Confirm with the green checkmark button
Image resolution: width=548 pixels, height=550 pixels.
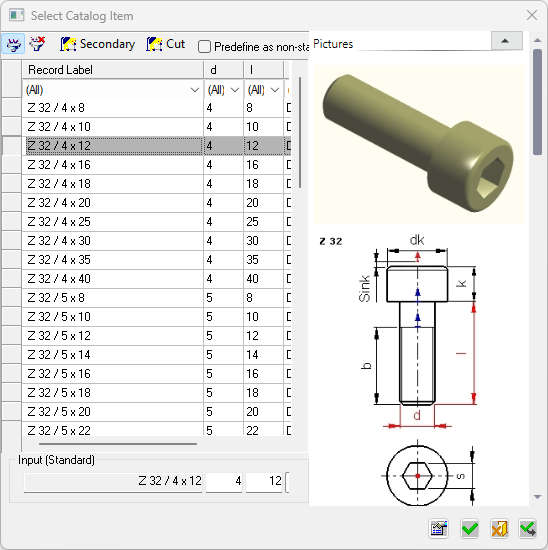tap(469, 528)
